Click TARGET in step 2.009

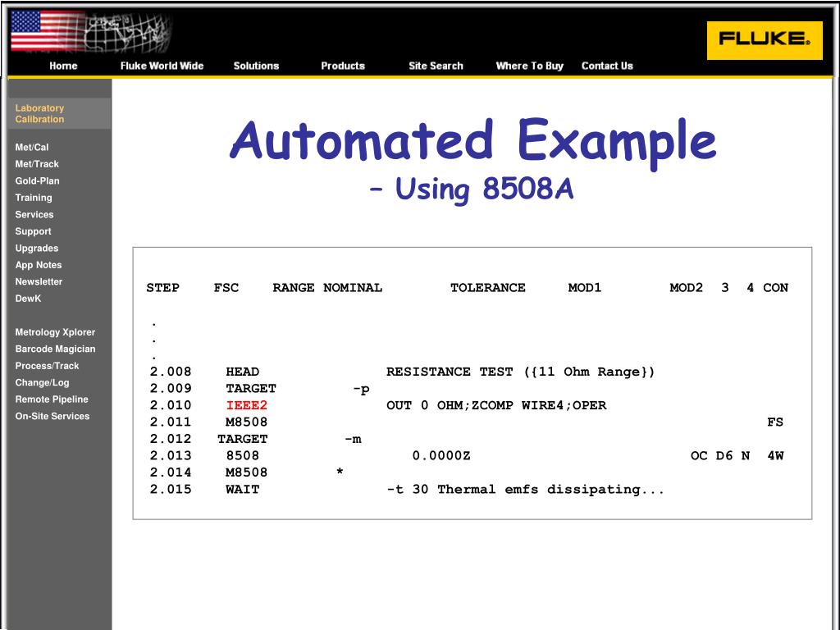(251, 388)
